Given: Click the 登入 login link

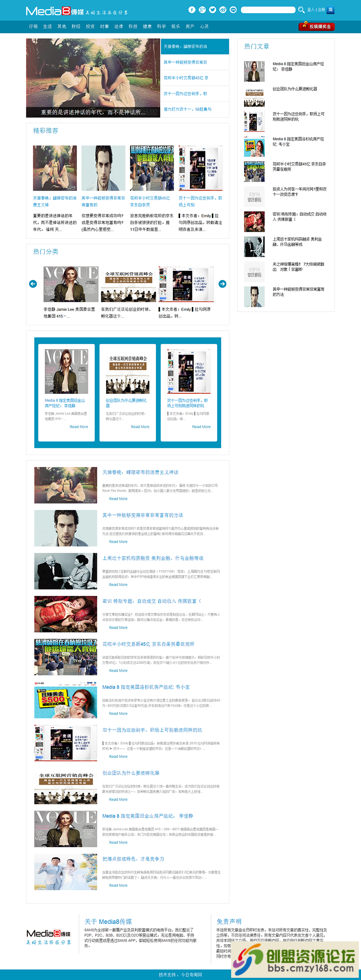Looking at the screenshot, I should [x=311, y=10].
